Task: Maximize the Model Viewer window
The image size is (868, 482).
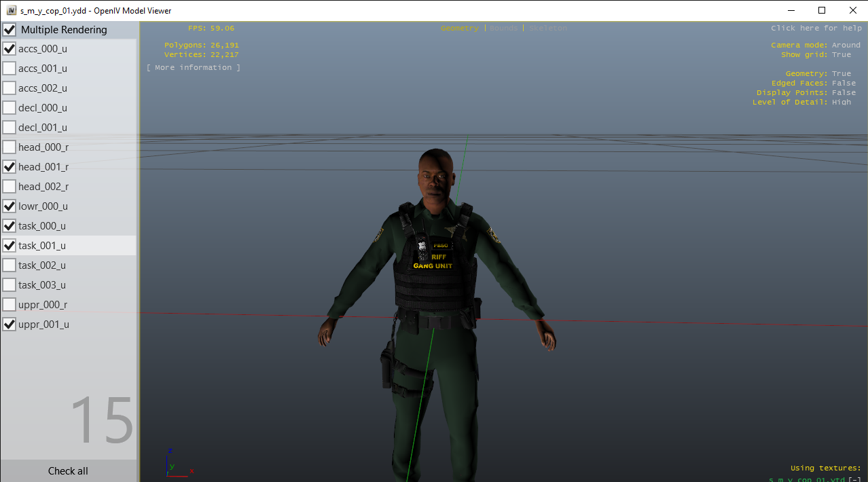Action: [x=822, y=11]
